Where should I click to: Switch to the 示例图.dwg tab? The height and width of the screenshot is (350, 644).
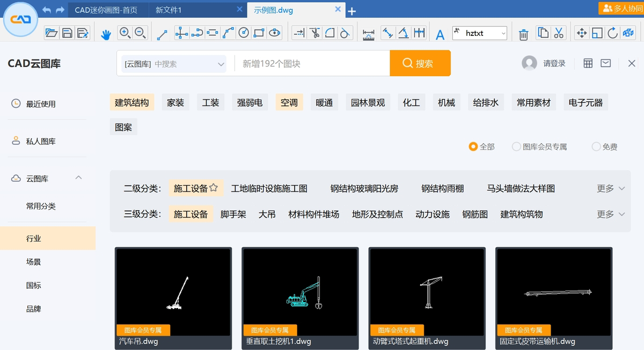(290, 9)
